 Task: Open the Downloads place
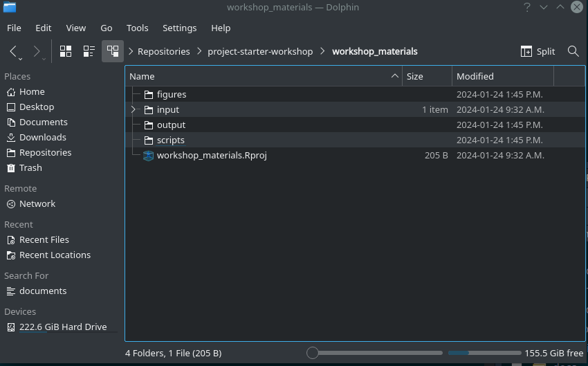42,138
